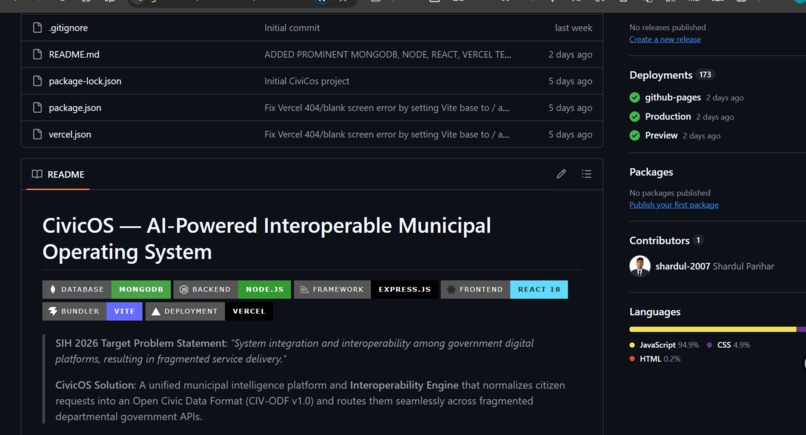Click the Database MongoDB badge
This screenshot has width=806, height=435.
(x=106, y=289)
